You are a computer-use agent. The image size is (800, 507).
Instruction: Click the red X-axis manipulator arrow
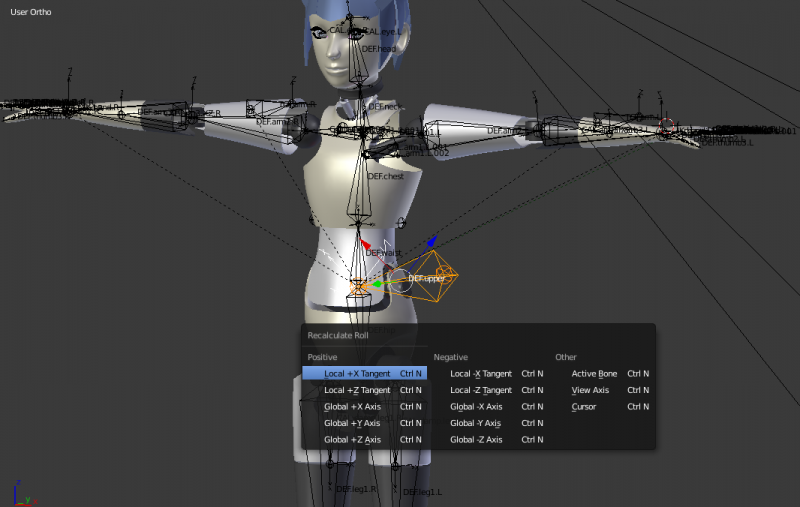point(365,244)
